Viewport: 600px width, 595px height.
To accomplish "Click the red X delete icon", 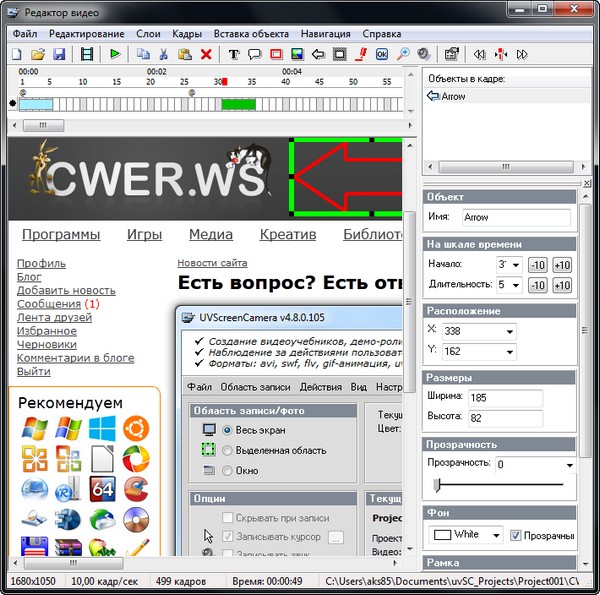I will [x=206, y=54].
